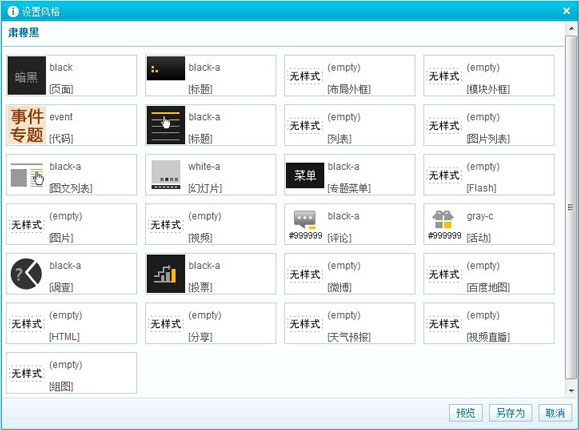Select the black page style thumbnail 暗黑

(27, 76)
